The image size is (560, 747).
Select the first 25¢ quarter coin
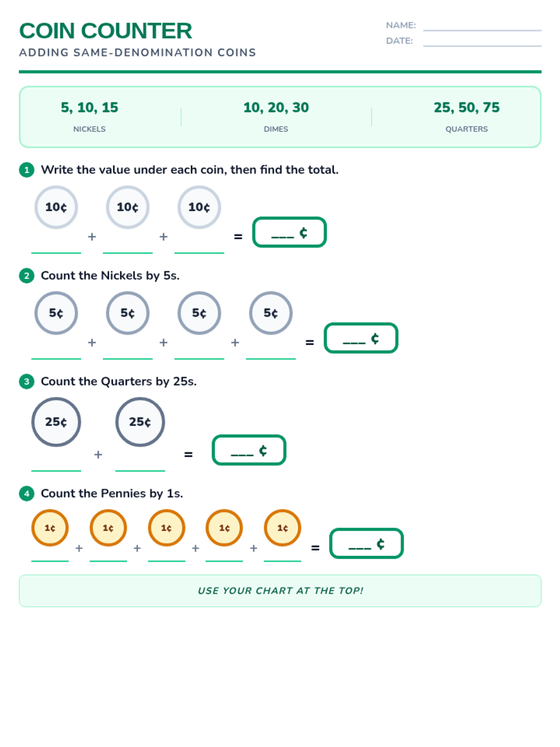pyautogui.click(x=56, y=422)
